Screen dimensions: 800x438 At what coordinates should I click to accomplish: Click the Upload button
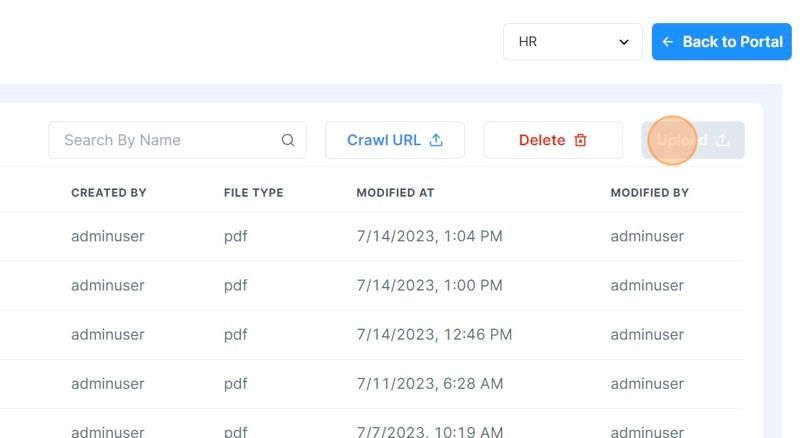click(x=693, y=140)
